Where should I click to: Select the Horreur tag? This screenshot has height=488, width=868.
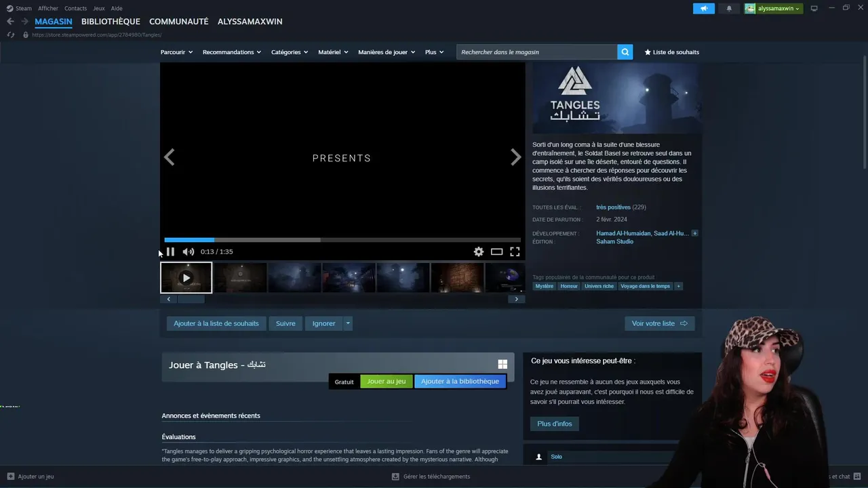click(569, 286)
